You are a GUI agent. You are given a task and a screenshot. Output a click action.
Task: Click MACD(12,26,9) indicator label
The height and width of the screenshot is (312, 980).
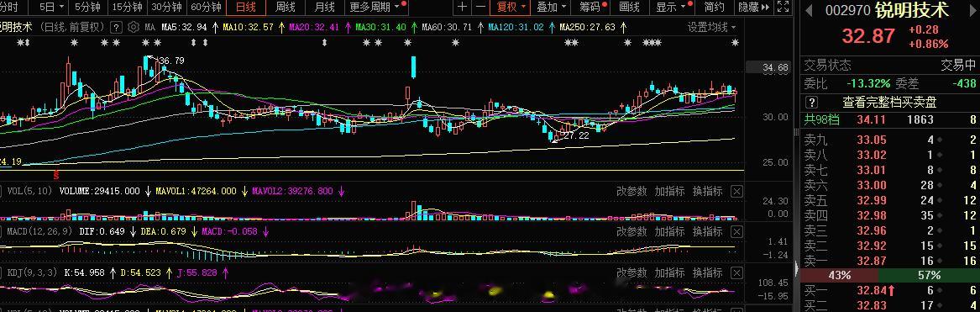[40, 232]
